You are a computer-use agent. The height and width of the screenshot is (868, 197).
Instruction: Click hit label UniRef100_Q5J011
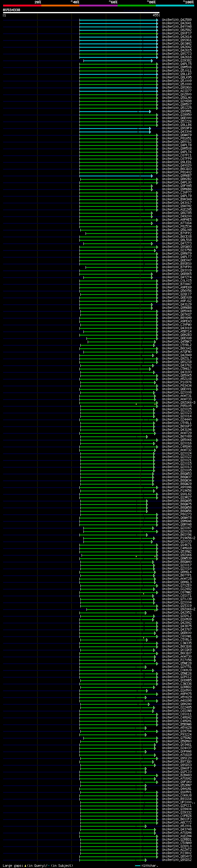176,71
